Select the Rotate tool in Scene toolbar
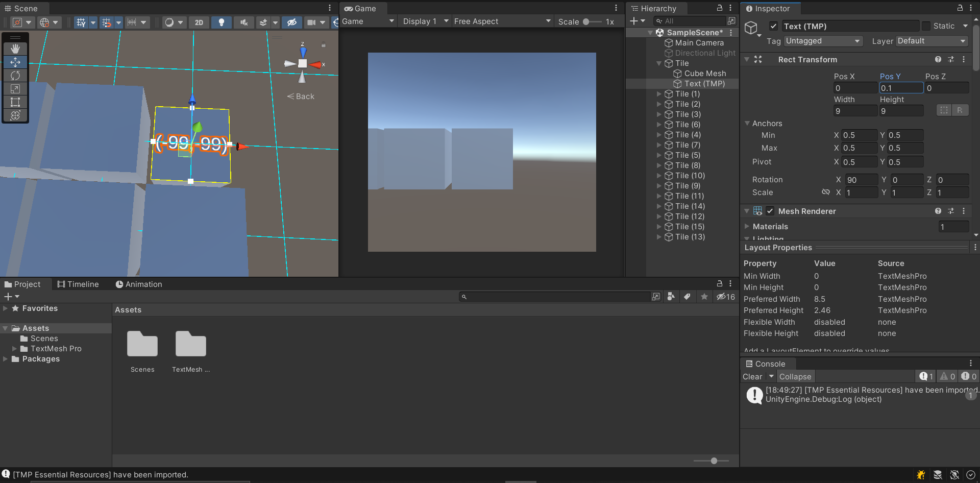Screen dimensions: 980x483 (x=15, y=75)
